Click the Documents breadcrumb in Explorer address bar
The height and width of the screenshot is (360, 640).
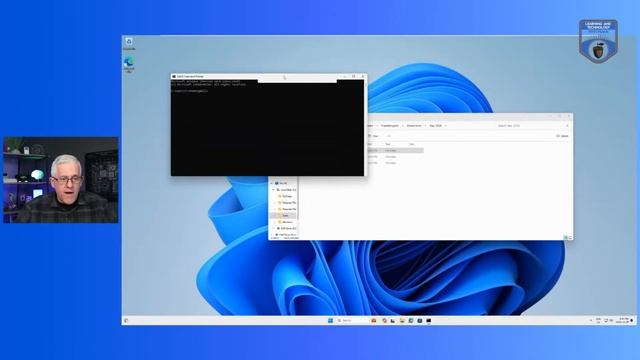(414, 126)
